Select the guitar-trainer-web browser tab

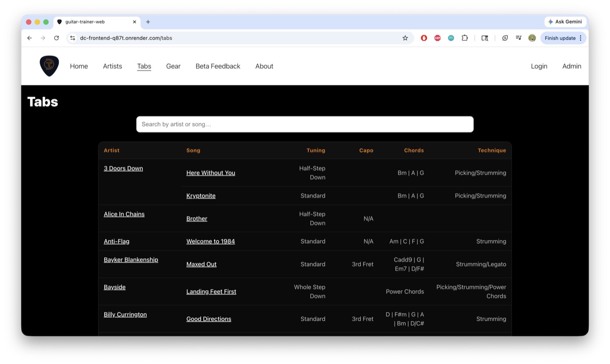97,22
